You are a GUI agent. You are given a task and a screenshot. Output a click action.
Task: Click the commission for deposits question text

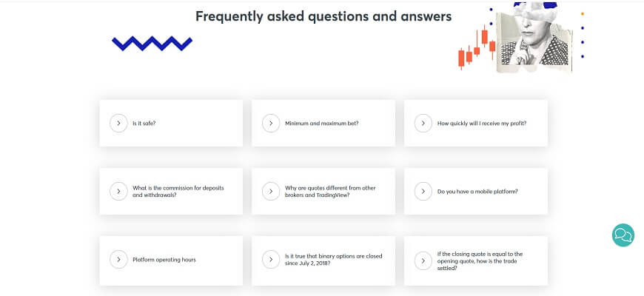(x=178, y=192)
